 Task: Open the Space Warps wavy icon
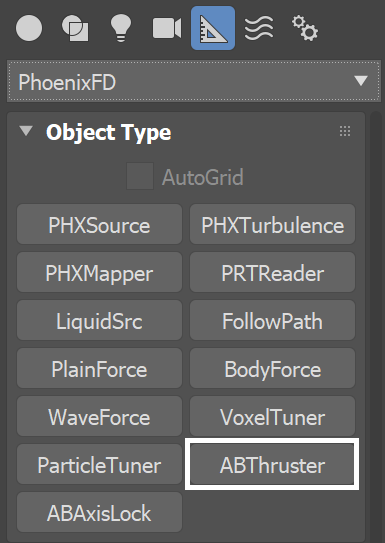(259, 28)
